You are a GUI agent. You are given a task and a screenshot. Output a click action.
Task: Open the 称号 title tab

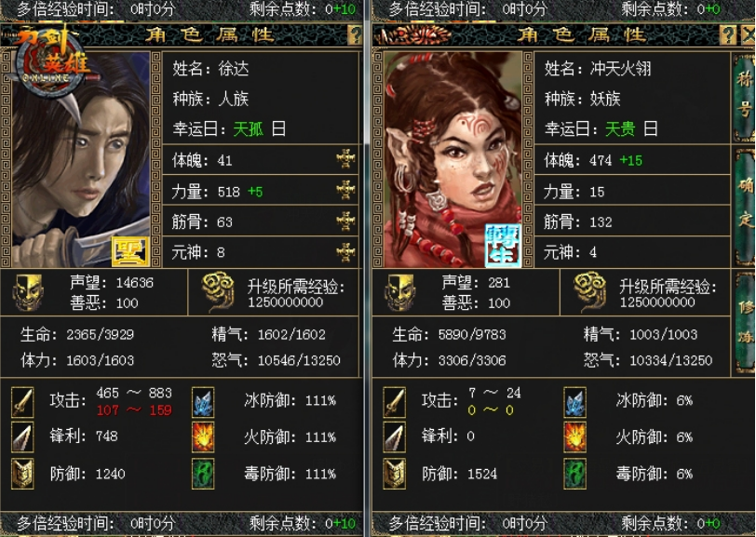(x=744, y=98)
